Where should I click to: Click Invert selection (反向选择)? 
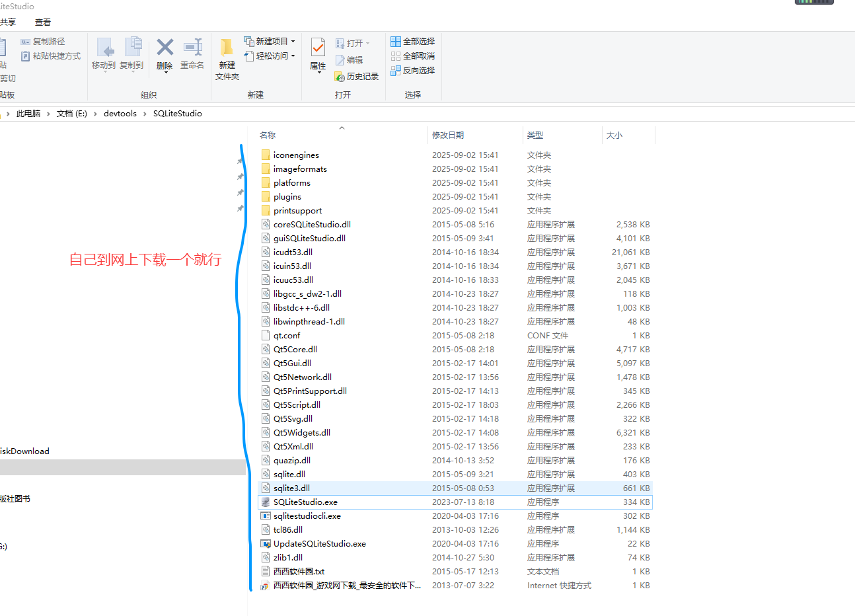[x=413, y=70]
